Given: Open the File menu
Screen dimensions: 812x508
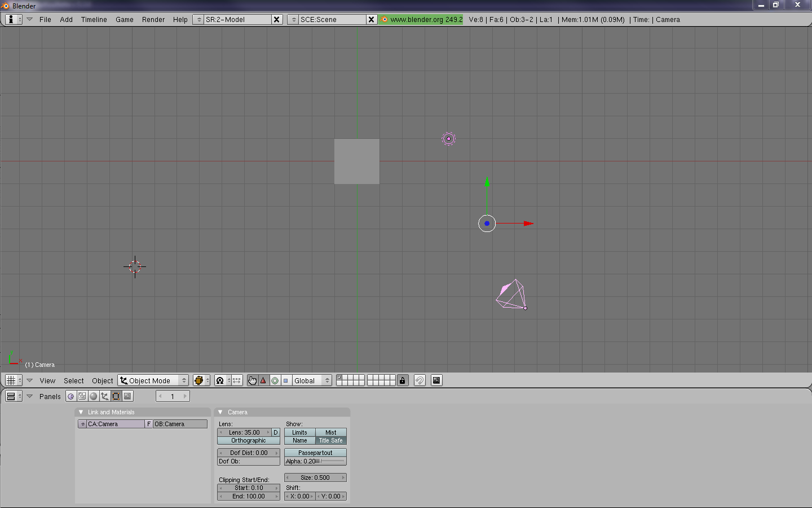Looking at the screenshot, I should pos(45,19).
